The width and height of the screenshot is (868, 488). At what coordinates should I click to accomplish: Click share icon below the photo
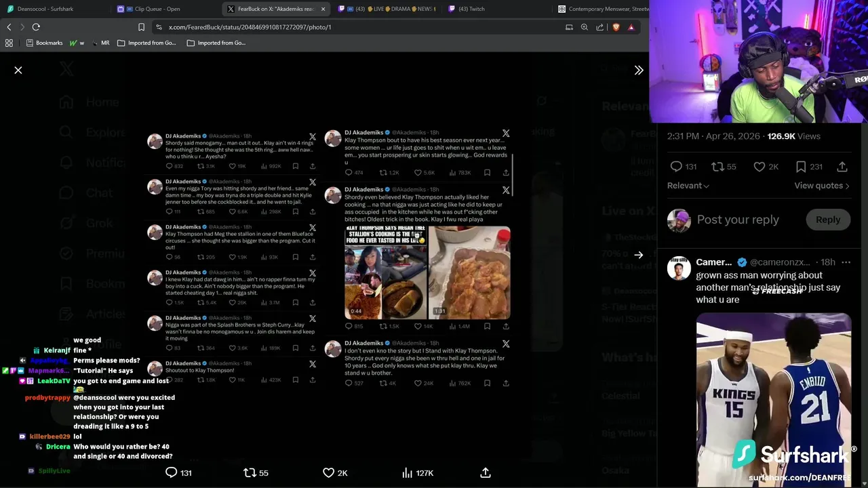(486, 472)
